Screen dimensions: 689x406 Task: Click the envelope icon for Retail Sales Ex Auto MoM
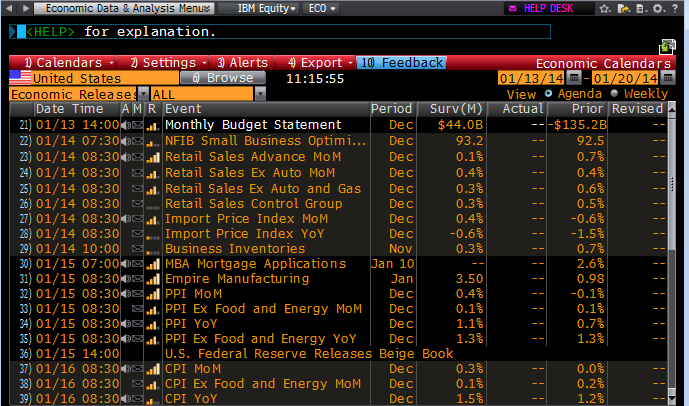click(x=138, y=173)
